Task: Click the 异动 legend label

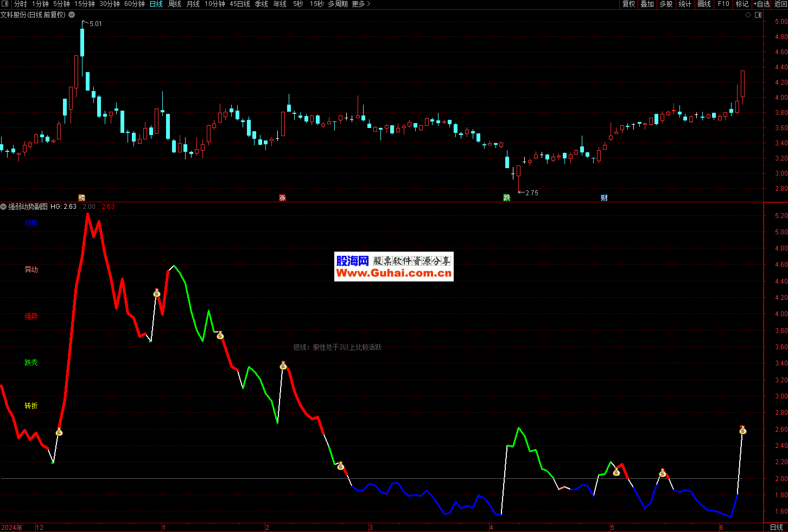Action: tap(31, 270)
